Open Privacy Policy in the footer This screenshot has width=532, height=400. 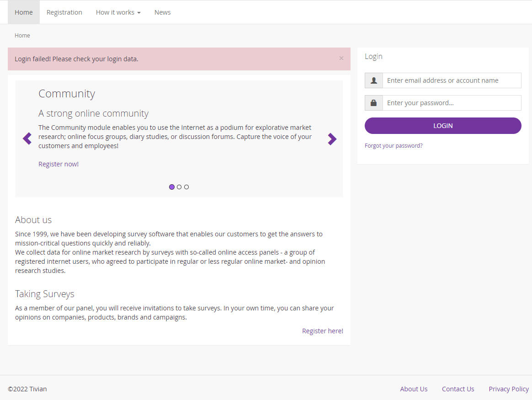[x=509, y=389]
